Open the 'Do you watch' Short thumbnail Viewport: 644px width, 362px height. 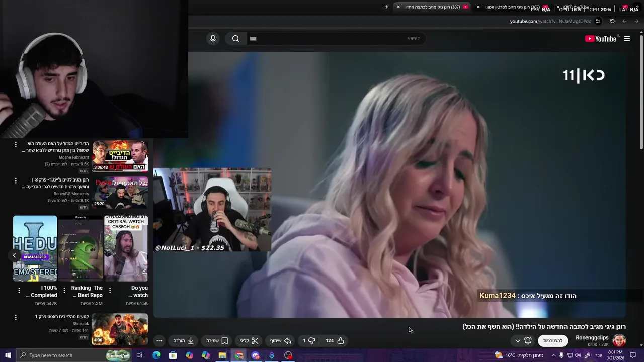pos(126,248)
